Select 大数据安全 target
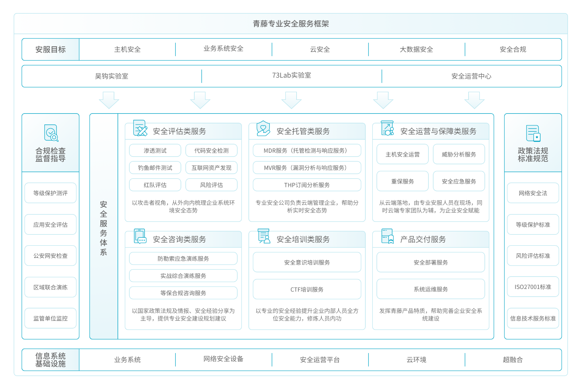The height and width of the screenshot is (384, 588). [417, 49]
